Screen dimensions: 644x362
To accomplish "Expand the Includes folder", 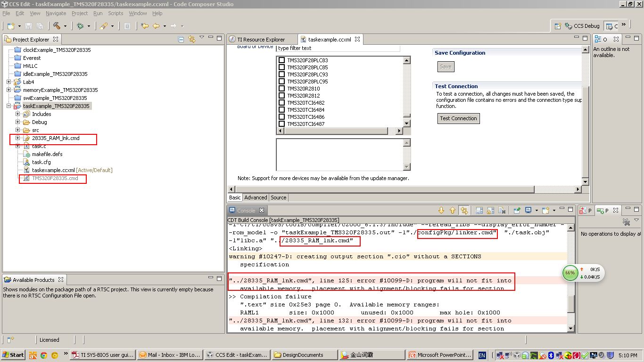I will pyautogui.click(x=17, y=114).
